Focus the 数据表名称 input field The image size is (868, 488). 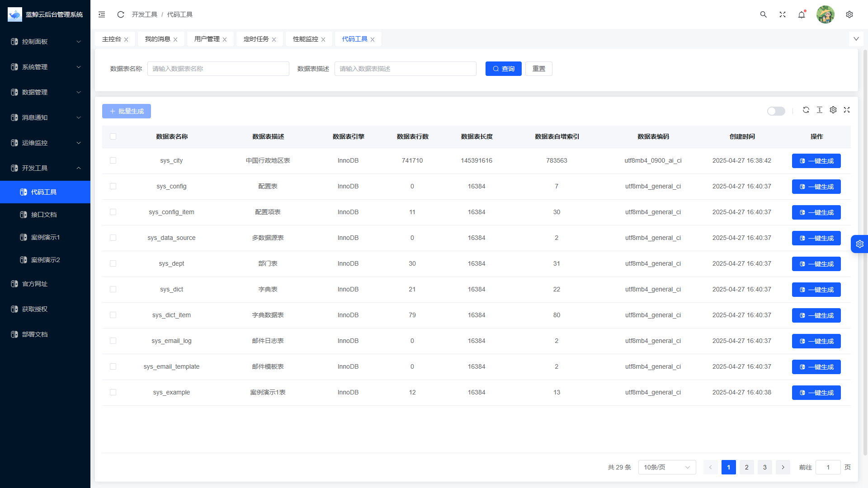tap(218, 69)
